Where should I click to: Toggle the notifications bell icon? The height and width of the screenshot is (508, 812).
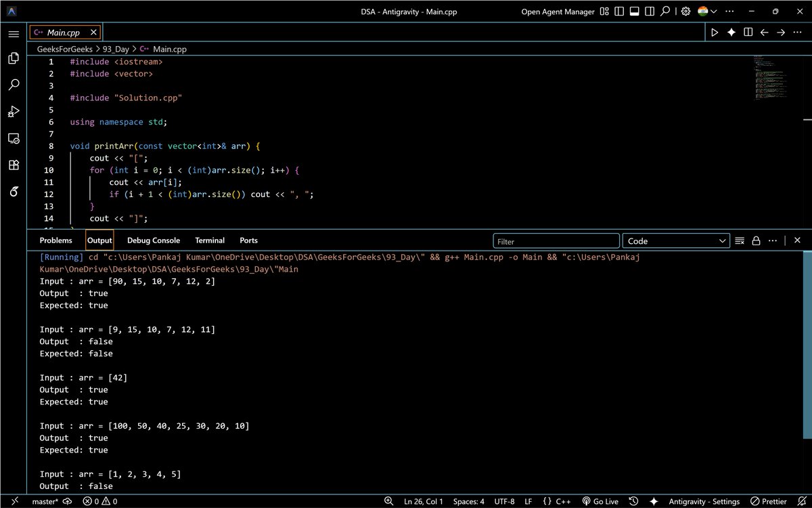(x=800, y=501)
